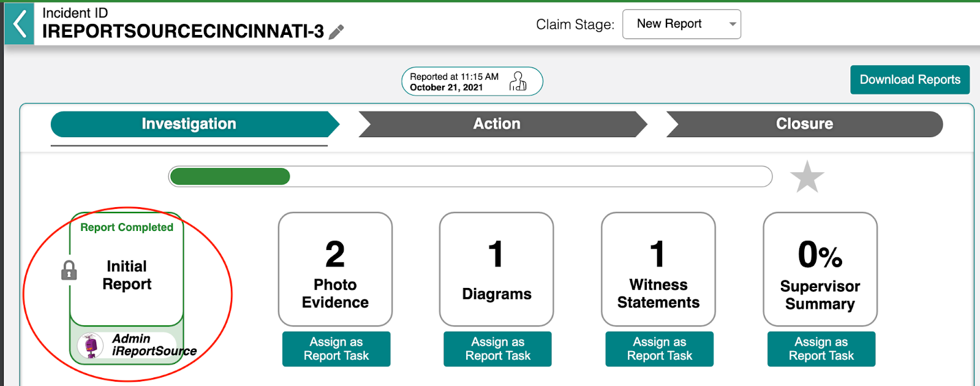The image size is (980, 386).
Task: Assign Witness Statements as Report Task
Action: pos(660,349)
